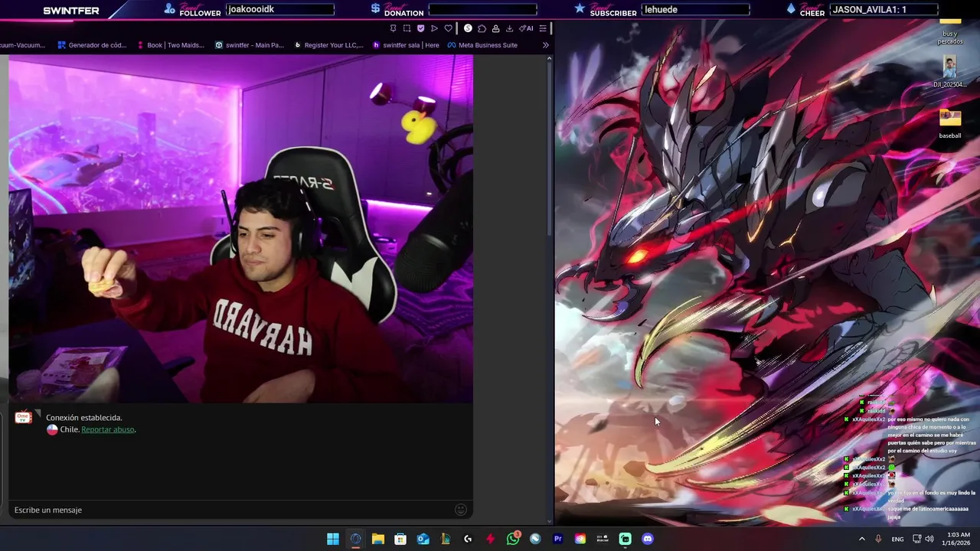This screenshot has height=551, width=980.
Task: Open League of Legends from the taskbar
Action: [x=446, y=539]
